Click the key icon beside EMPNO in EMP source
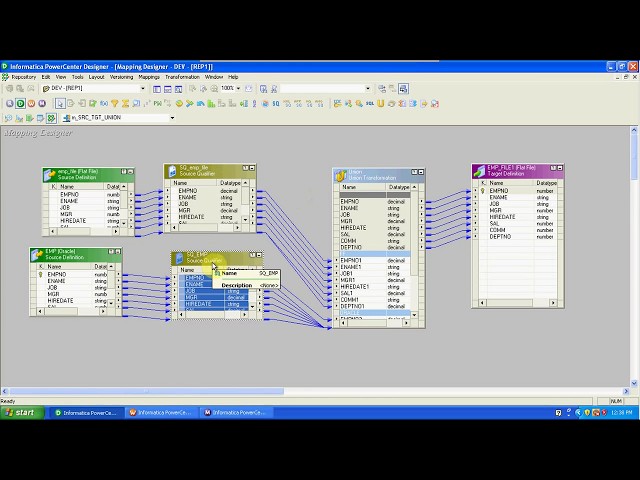Screen dimensions: 640x480 [40, 275]
